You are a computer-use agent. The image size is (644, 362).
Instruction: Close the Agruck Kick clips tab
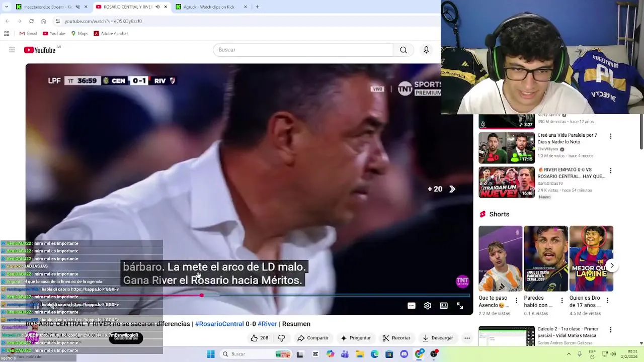coord(246,7)
